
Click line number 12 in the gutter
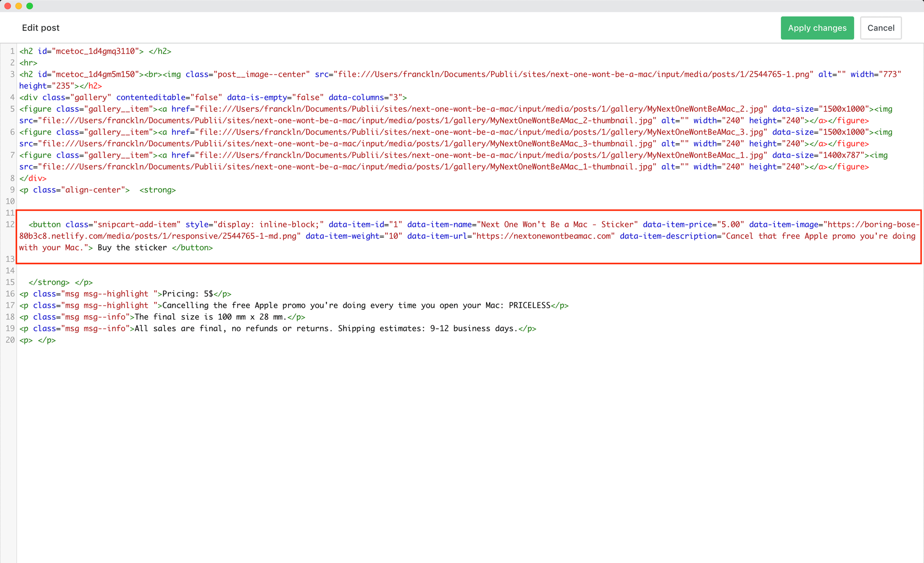[10, 225]
